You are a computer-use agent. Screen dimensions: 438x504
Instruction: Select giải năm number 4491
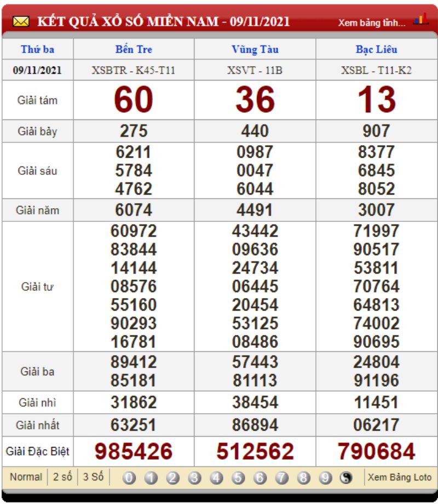tap(255, 210)
